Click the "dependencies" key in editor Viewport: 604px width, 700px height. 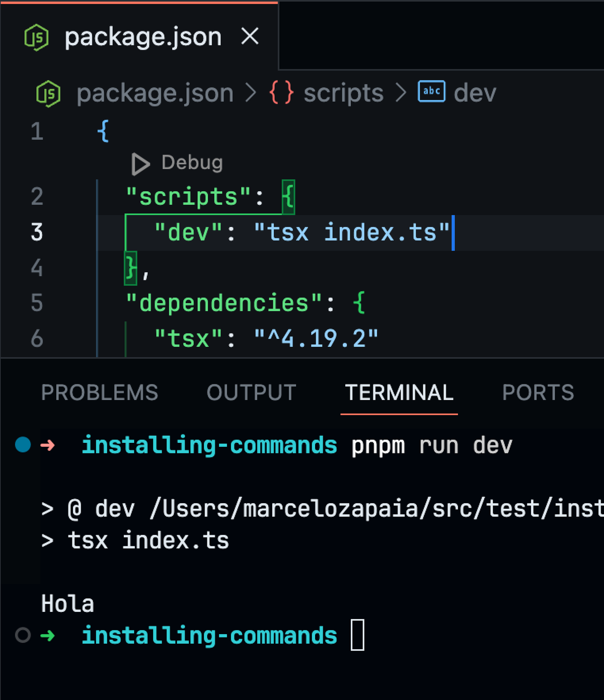[224, 303]
